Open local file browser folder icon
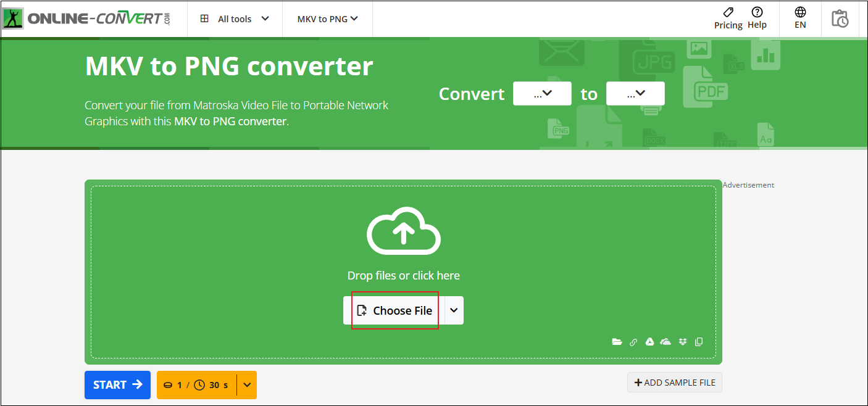868x406 pixels. coord(617,341)
